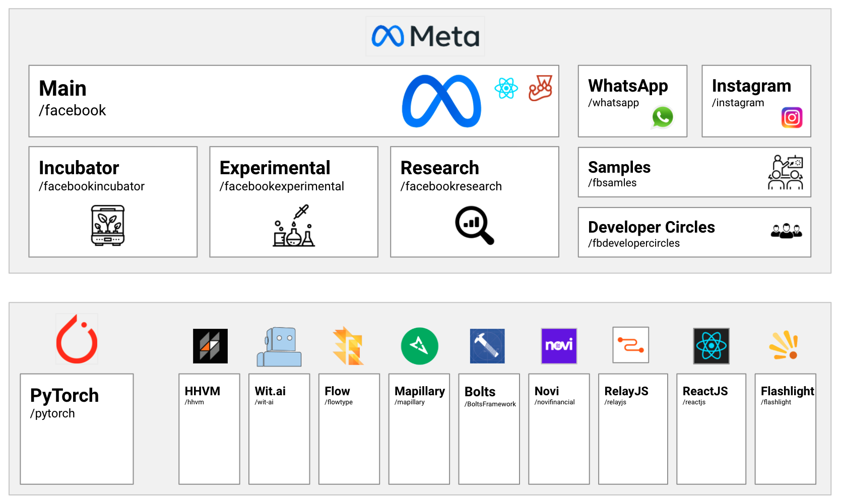Click the Wit.ai title text
Image resolution: width=841 pixels, height=504 pixels.
(270, 391)
